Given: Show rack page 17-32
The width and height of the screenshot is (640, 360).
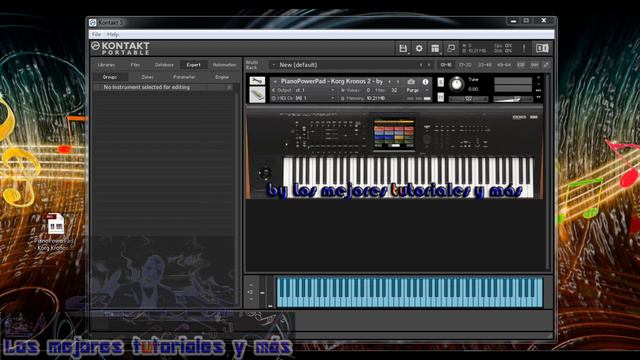Looking at the screenshot, I should [465, 64].
